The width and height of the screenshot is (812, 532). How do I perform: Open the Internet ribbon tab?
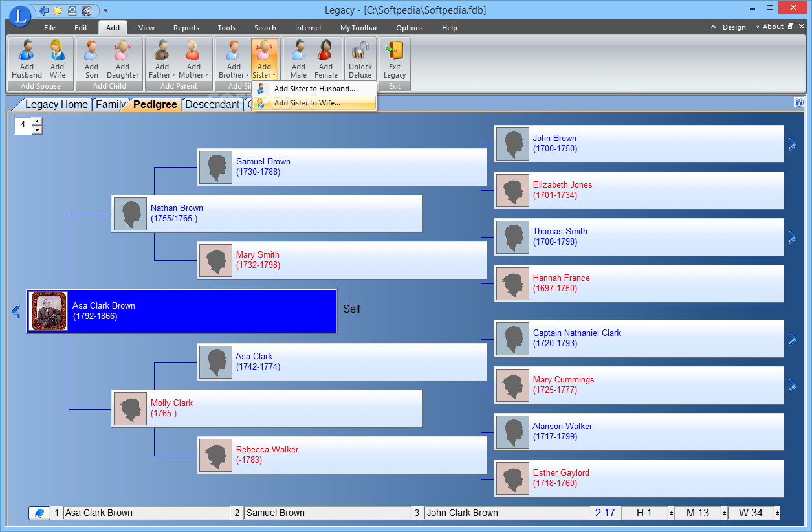point(308,28)
